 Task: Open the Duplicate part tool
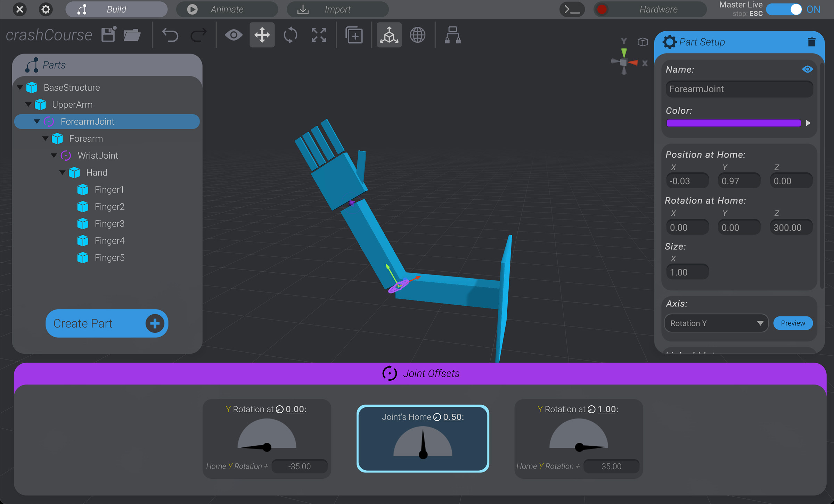click(354, 35)
